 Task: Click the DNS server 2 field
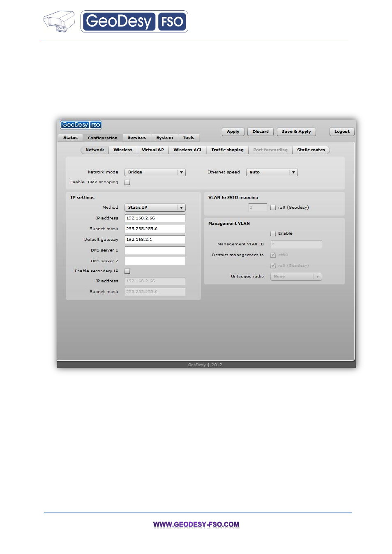(155, 261)
